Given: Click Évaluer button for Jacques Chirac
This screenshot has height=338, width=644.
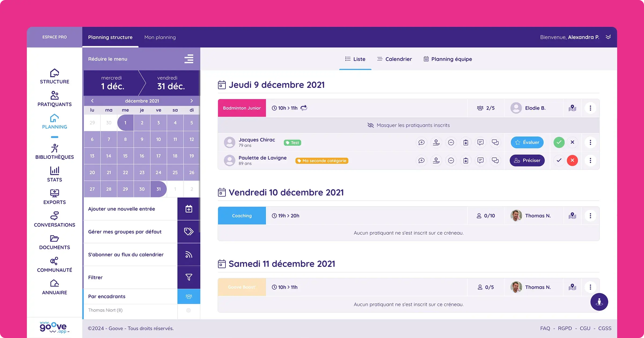Looking at the screenshot, I should coord(527,142).
